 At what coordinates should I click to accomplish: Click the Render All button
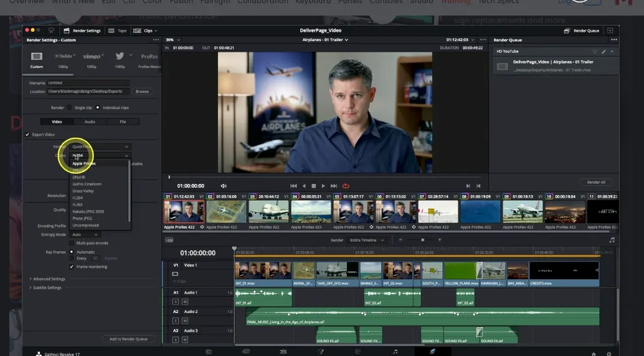595,182
